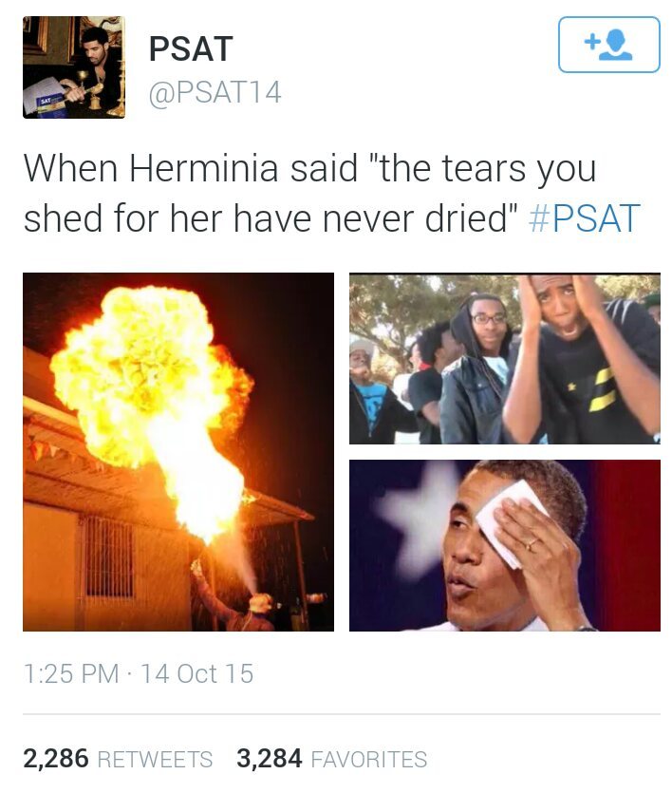Open the 1:25 PM timestamp details

pyautogui.click(x=71, y=673)
